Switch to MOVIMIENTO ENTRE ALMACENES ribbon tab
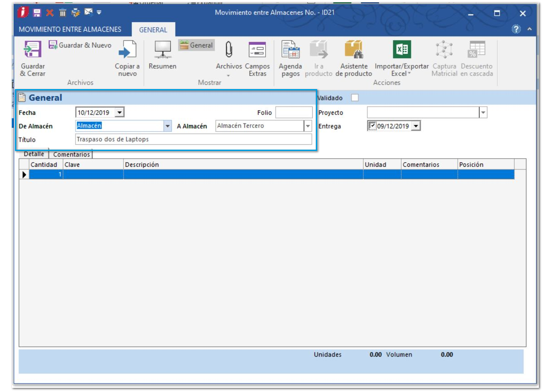The width and height of the screenshot is (543, 392). pos(70,29)
